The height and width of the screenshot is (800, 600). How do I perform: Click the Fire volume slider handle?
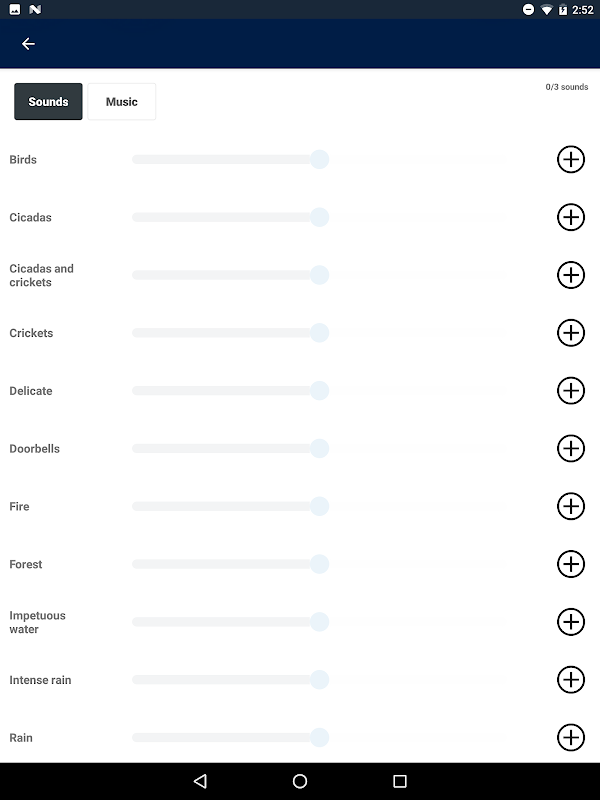click(319, 507)
